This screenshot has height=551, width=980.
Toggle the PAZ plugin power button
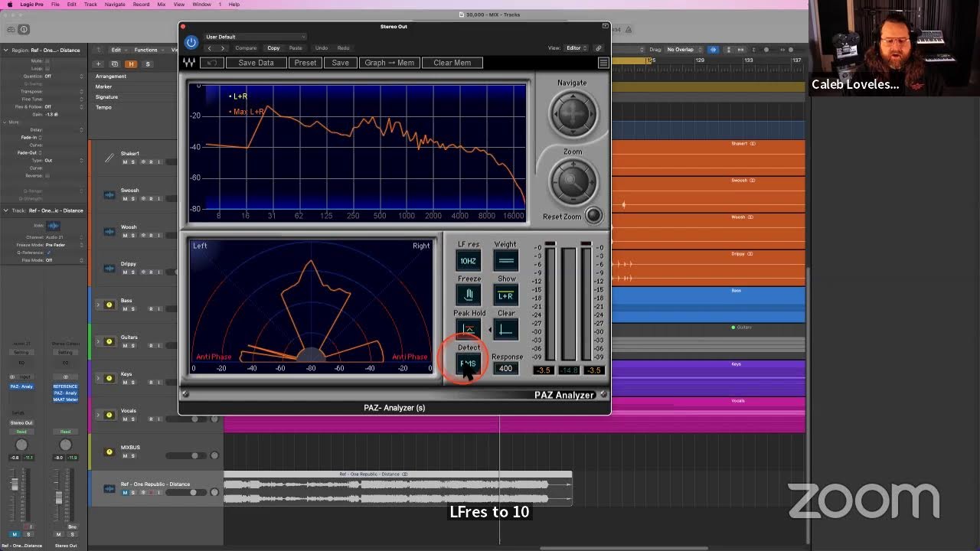pyautogui.click(x=191, y=42)
